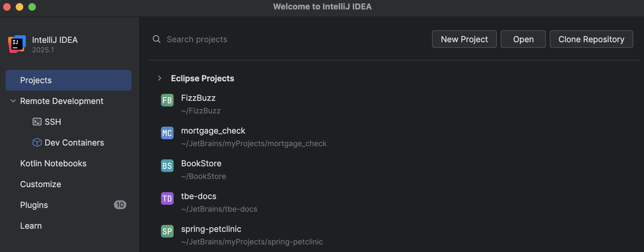The height and width of the screenshot is (252, 644).
Task: Click the Dev Containers cube icon
Action: [37, 142]
